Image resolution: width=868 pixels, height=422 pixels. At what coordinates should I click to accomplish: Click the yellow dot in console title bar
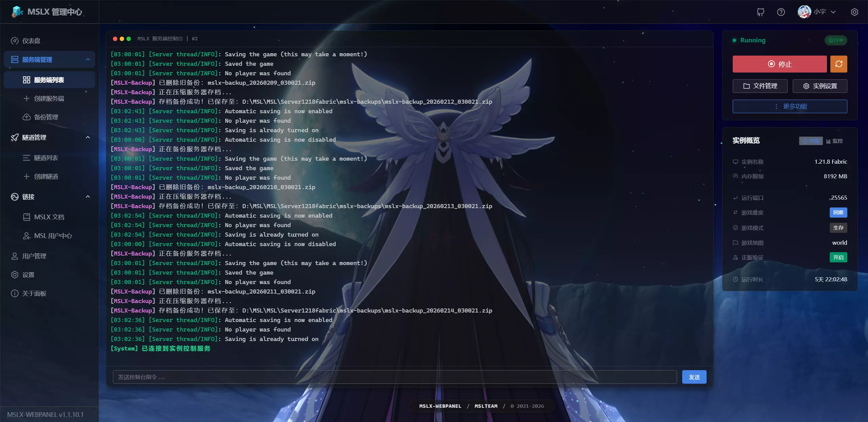point(122,39)
